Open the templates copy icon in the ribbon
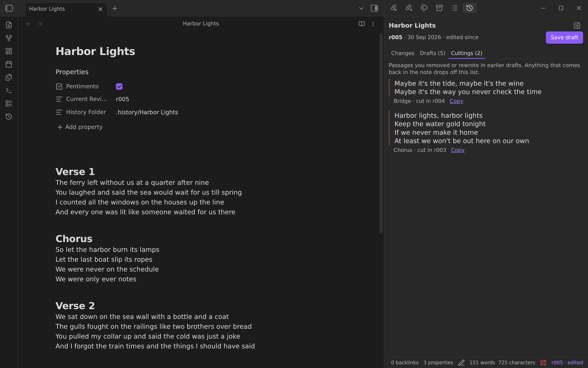588x368 pixels. pos(9,77)
